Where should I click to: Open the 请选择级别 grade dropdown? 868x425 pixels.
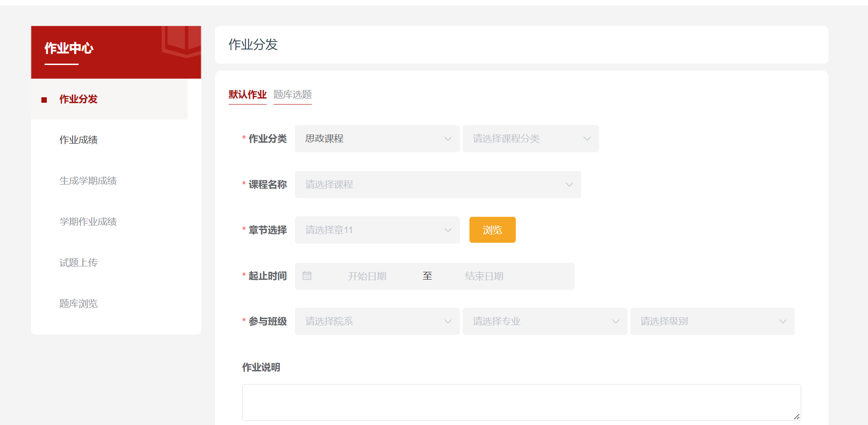pyautogui.click(x=712, y=321)
